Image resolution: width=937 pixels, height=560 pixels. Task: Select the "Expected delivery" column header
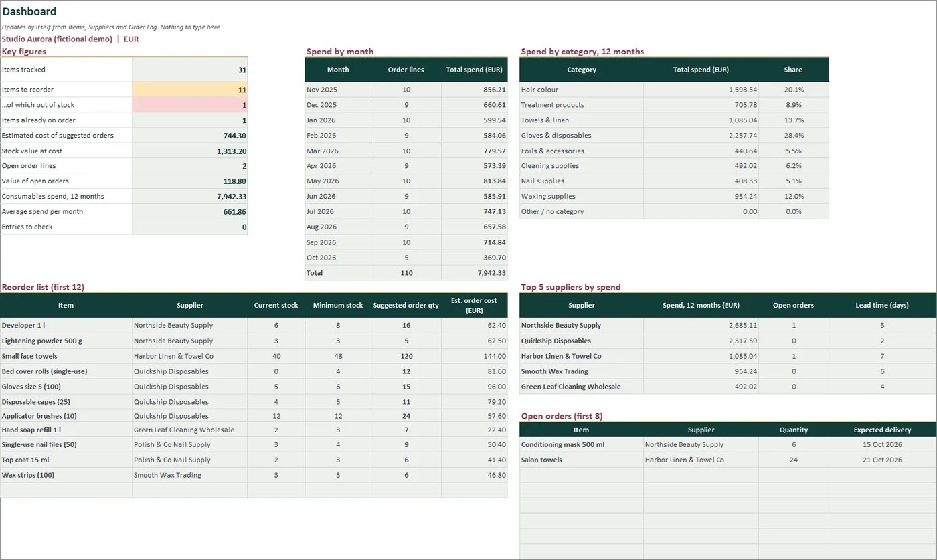(x=882, y=430)
